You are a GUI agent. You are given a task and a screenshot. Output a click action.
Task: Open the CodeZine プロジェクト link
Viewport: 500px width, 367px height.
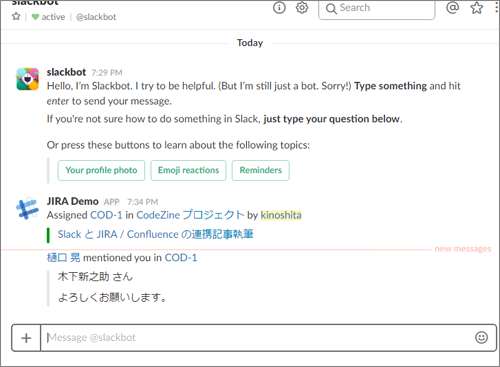click(190, 215)
